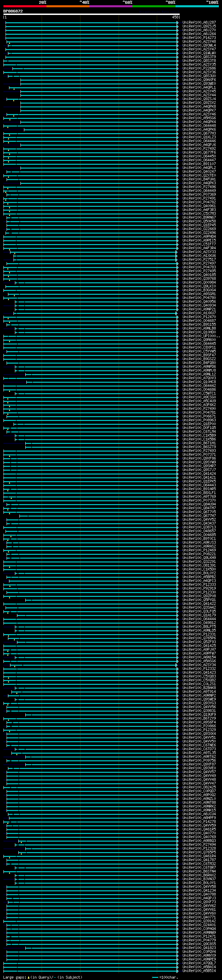Select label UniRef100_Q1KLZ3
Image resolution: width=222 pixels, height=980 pixels.
(199, 137)
